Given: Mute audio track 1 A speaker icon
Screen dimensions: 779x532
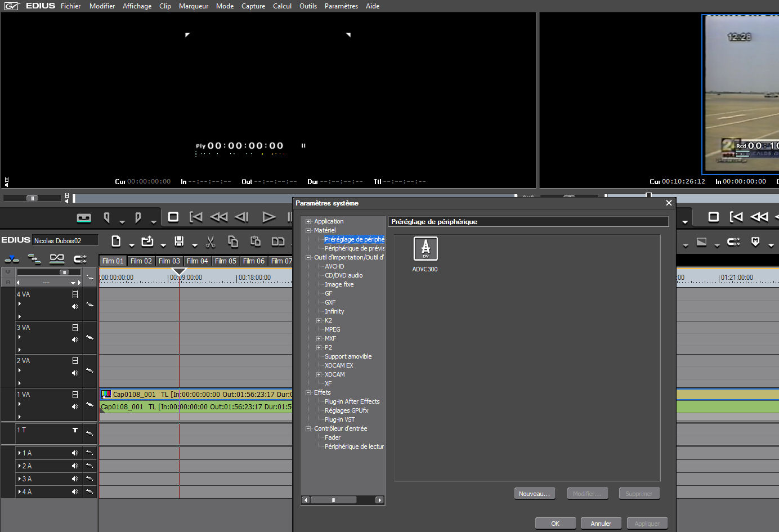Looking at the screenshot, I should pyautogui.click(x=75, y=453).
